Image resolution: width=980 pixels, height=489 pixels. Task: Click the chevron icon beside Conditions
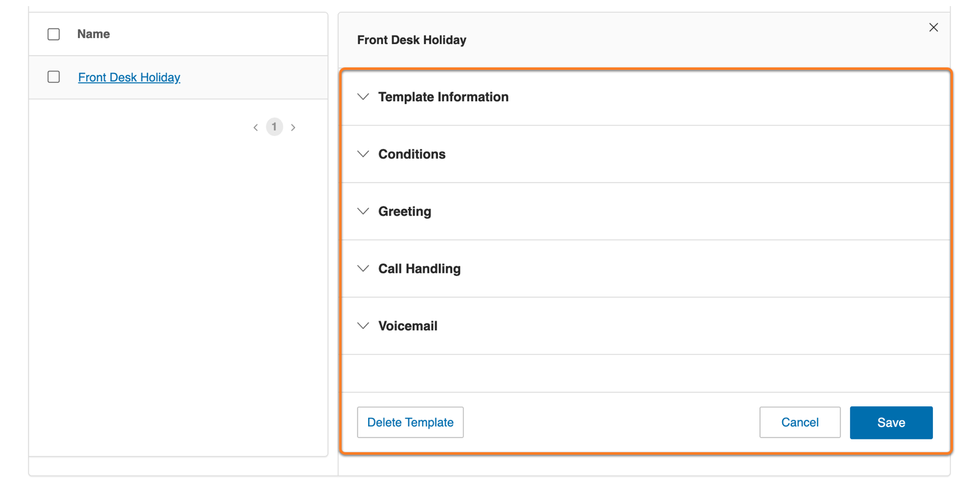coord(363,154)
